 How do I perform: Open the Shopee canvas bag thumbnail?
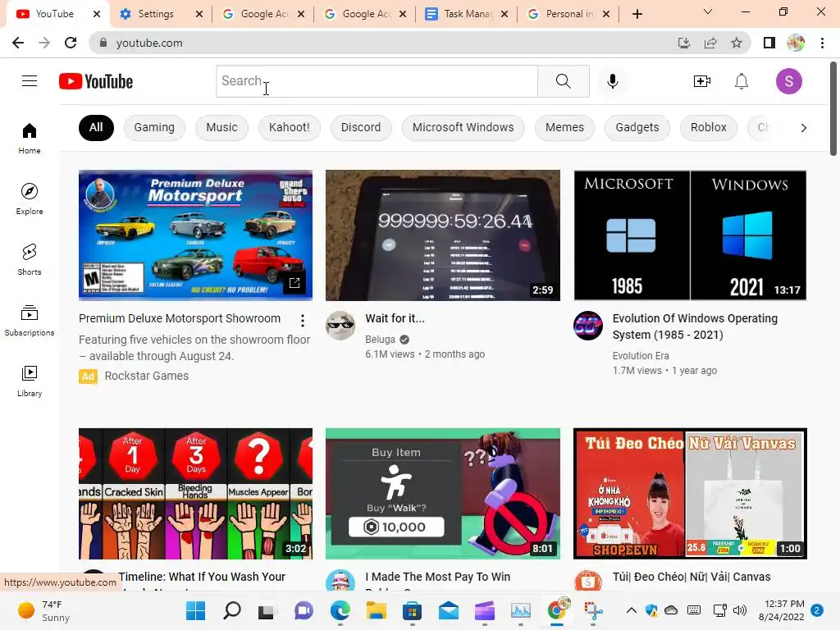point(690,493)
